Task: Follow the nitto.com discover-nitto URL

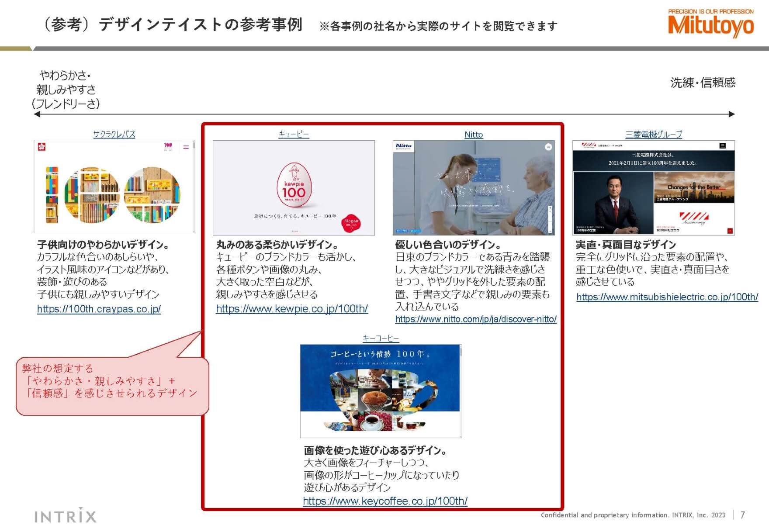Action: (x=476, y=319)
